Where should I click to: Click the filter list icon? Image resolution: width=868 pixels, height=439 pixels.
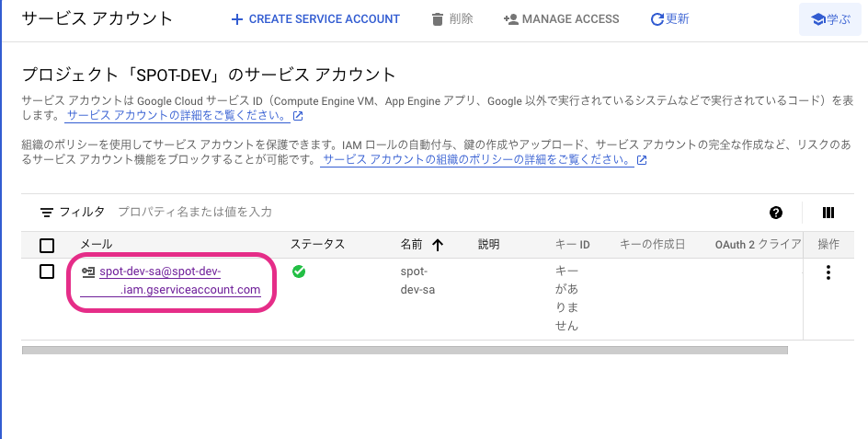(47, 213)
